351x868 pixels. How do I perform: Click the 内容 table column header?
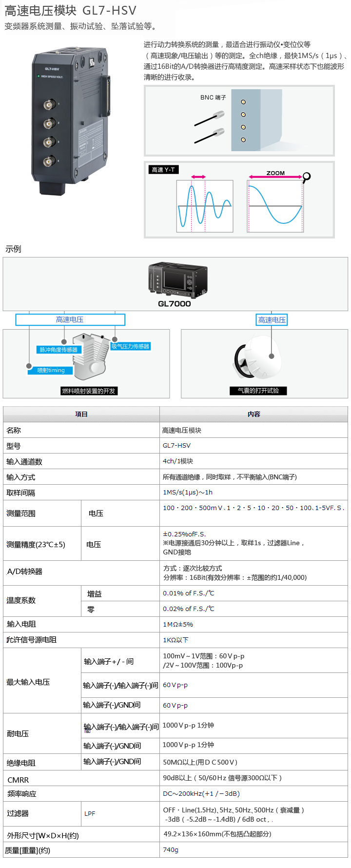[253, 414]
